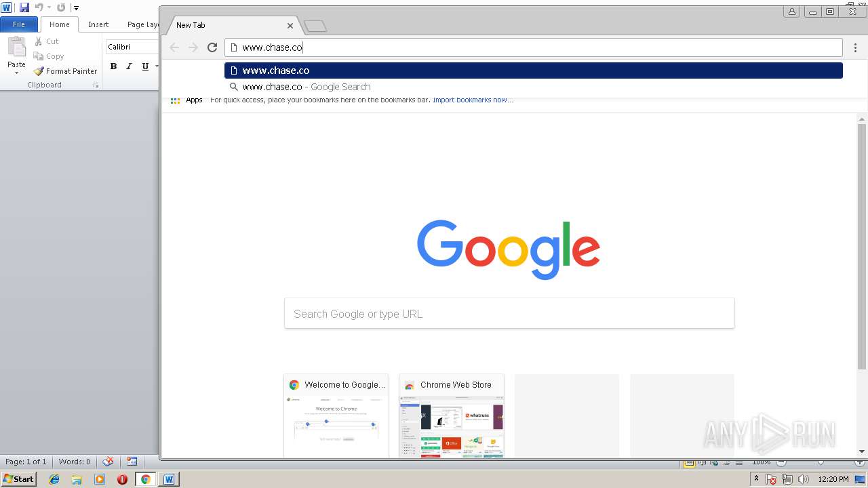Click the scroll-down arrow in Chrome's scrollbar
This screenshot has width=868, height=488.
(x=862, y=451)
